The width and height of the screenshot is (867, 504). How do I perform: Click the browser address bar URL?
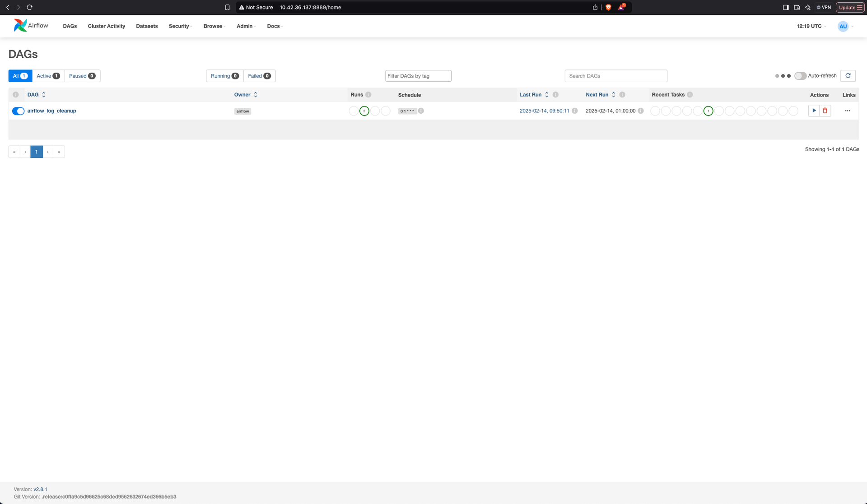pyautogui.click(x=310, y=7)
